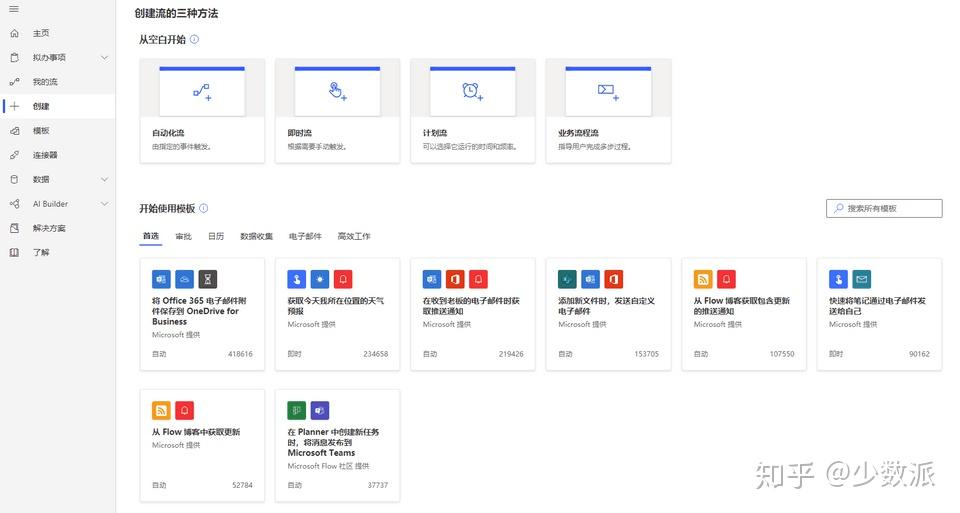Image resolution: width=960 pixels, height=513 pixels.
Task: Click the Microsoft Teams icon
Action: point(320,410)
